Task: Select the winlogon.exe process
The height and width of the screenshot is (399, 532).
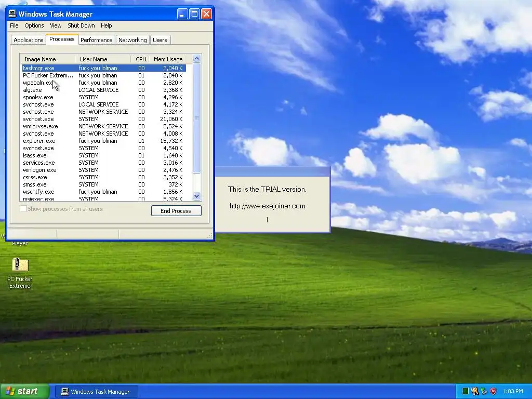Action: point(104,170)
